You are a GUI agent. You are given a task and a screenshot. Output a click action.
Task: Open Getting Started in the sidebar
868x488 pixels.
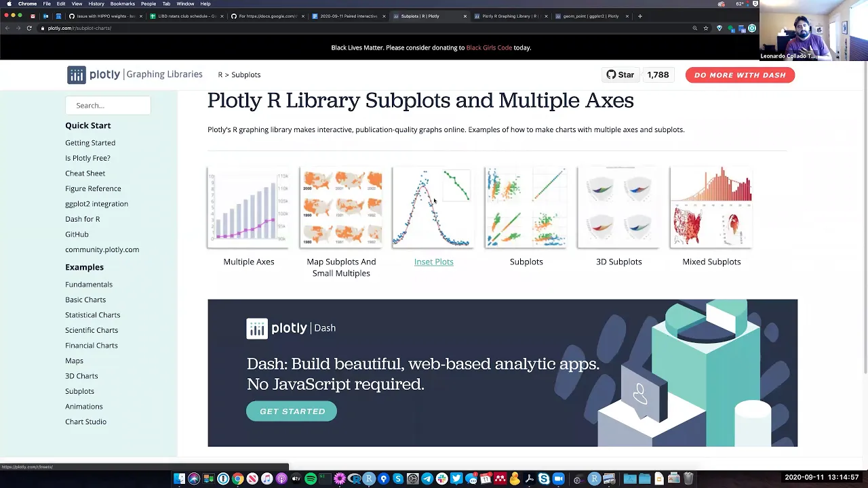[x=90, y=143]
